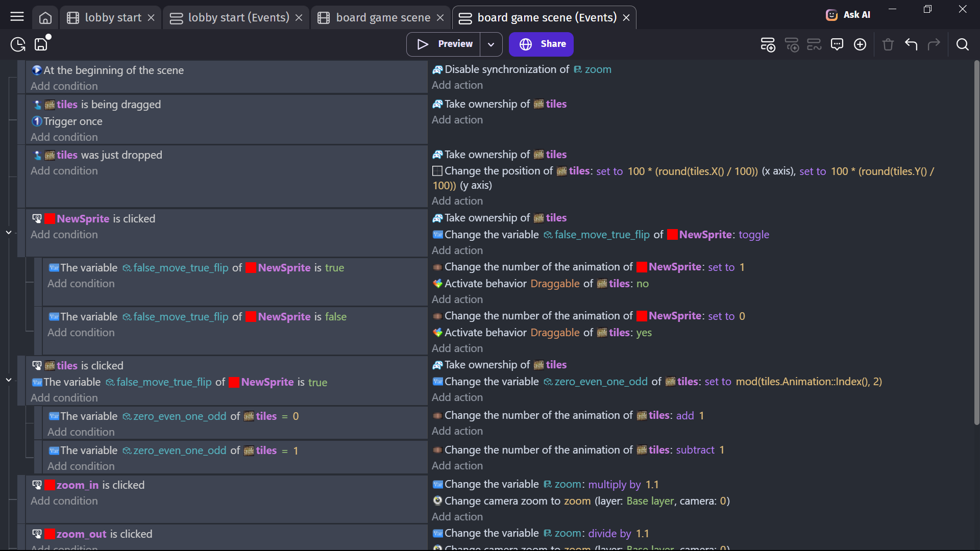Image resolution: width=980 pixels, height=551 pixels.
Task: Click the save project icon
Action: (41, 44)
